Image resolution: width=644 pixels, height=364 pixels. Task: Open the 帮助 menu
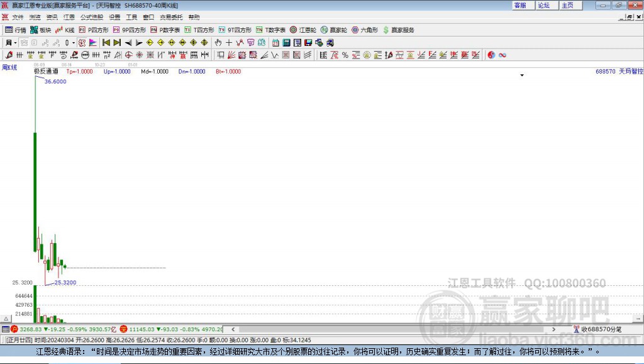(x=194, y=17)
